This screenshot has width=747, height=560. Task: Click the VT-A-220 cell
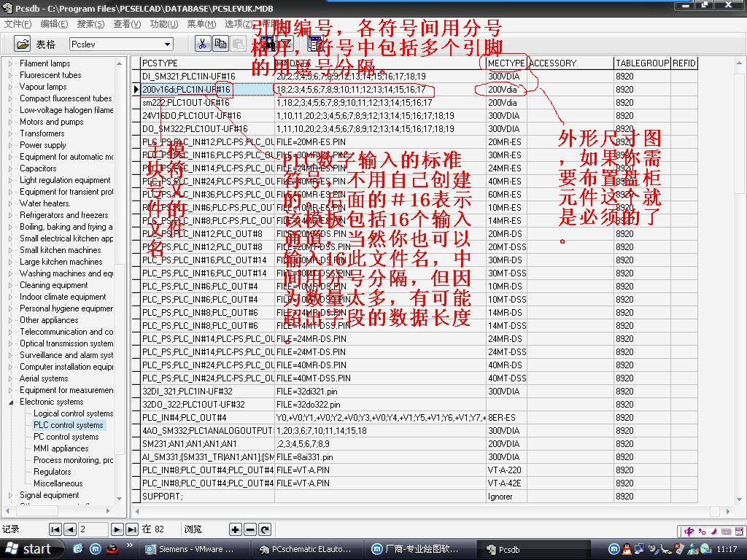click(506, 470)
